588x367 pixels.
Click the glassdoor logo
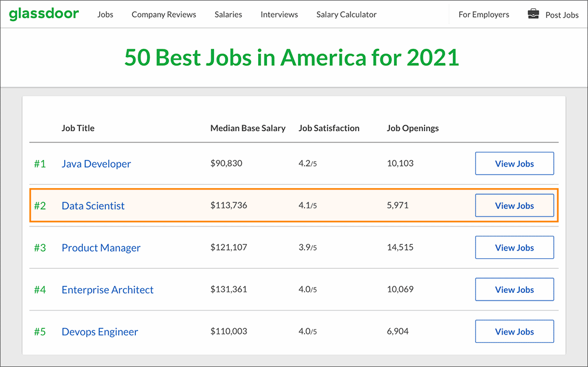(x=44, y=14)
